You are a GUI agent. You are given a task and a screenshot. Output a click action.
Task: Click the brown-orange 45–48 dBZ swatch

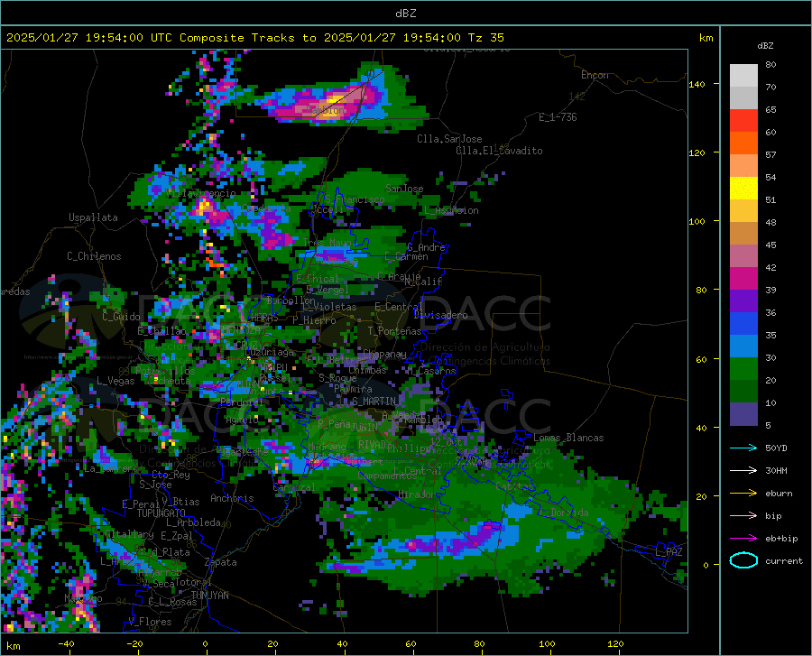click(x=743, y=234)
